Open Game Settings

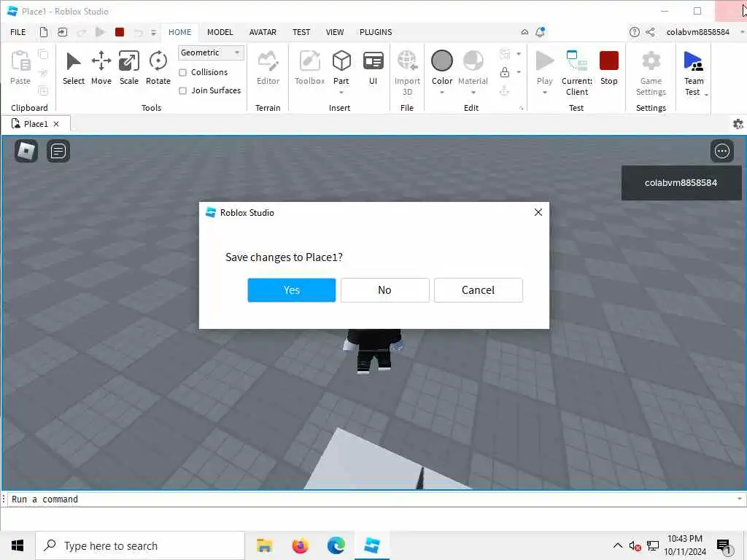[x=651, y=72]
